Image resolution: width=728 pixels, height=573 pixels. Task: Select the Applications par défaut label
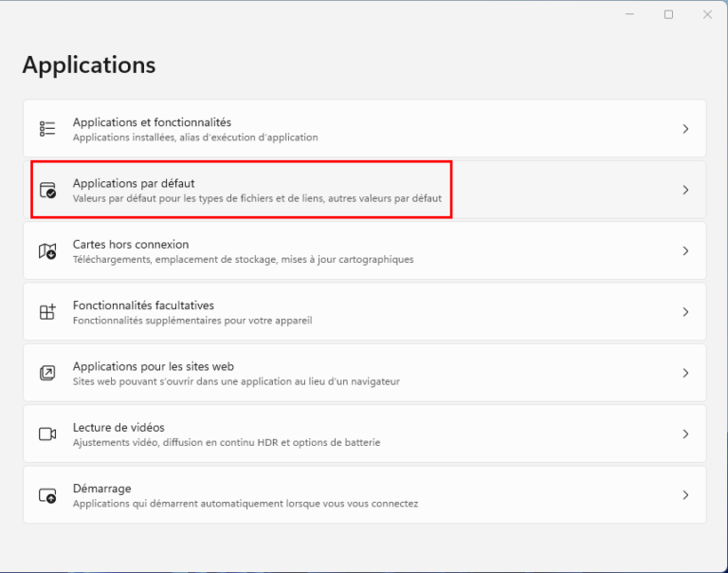tap(134, 183)
